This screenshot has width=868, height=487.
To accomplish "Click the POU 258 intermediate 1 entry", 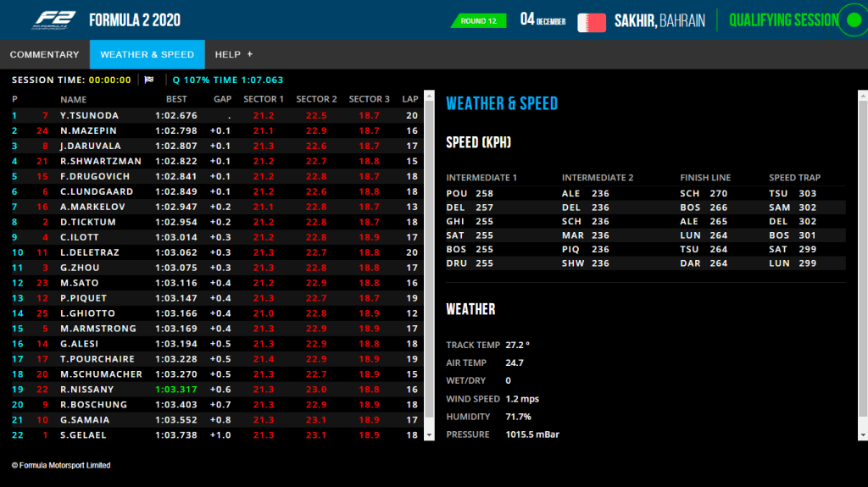I will [x=470, y=193].
